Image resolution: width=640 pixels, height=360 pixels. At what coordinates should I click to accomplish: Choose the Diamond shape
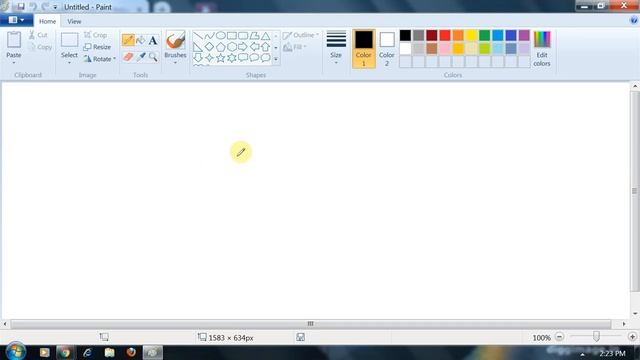point(209,47)
